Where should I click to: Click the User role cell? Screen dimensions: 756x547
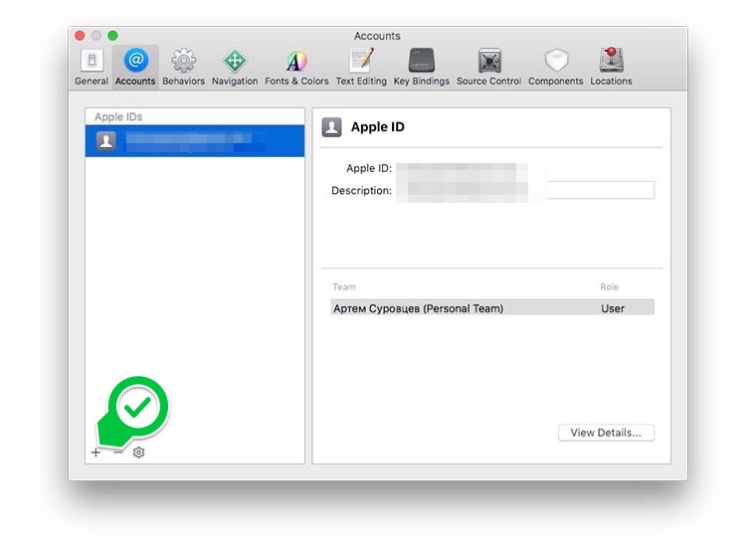613,308
